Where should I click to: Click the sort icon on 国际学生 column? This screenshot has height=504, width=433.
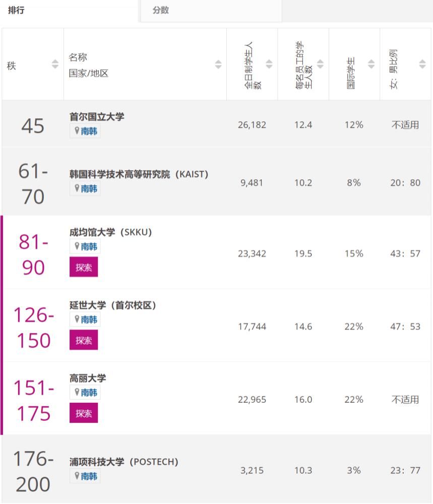(372, 63)
